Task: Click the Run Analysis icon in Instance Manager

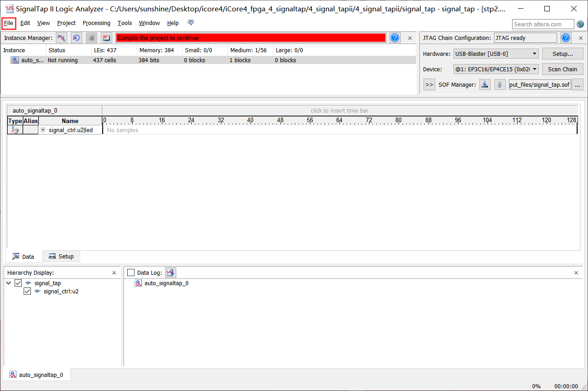Action: coord(61,38)
